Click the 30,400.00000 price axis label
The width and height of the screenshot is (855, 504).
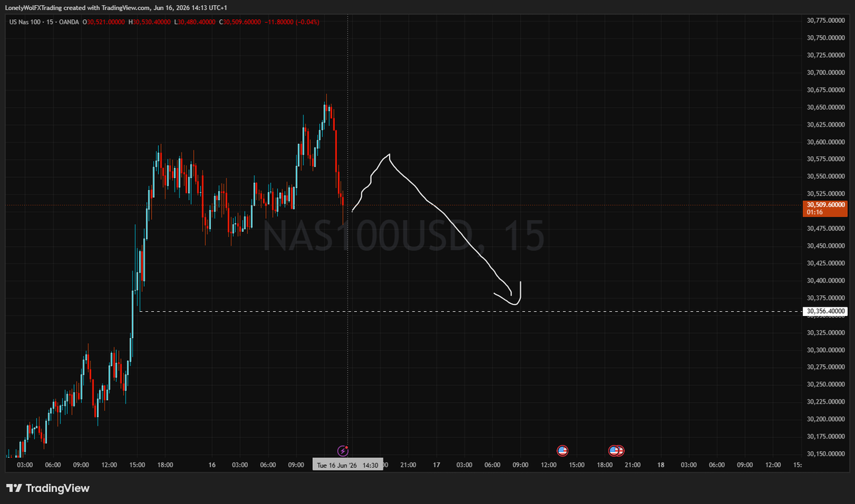point(826,280)
